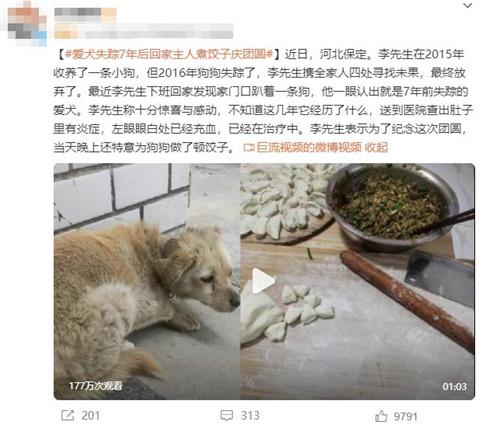The width and height of the screenshot is (500, 425).
Task: Open the blurred post time and source line
Action: (143, 31)
